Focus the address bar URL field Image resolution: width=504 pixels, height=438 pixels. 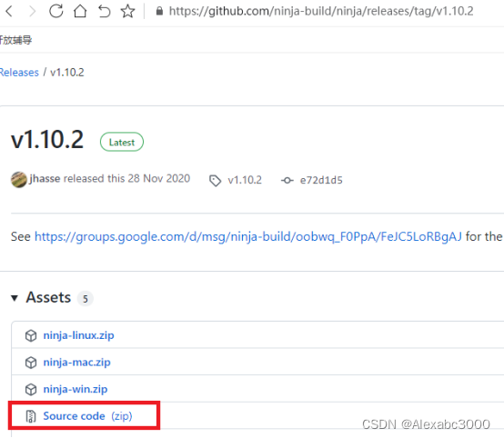click(321, 11)
